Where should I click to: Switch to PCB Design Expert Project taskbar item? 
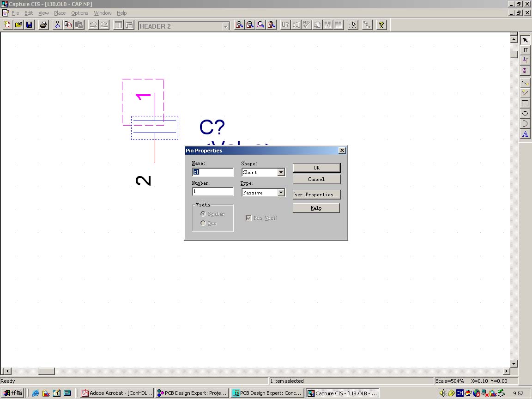click(x=192, y=393)
